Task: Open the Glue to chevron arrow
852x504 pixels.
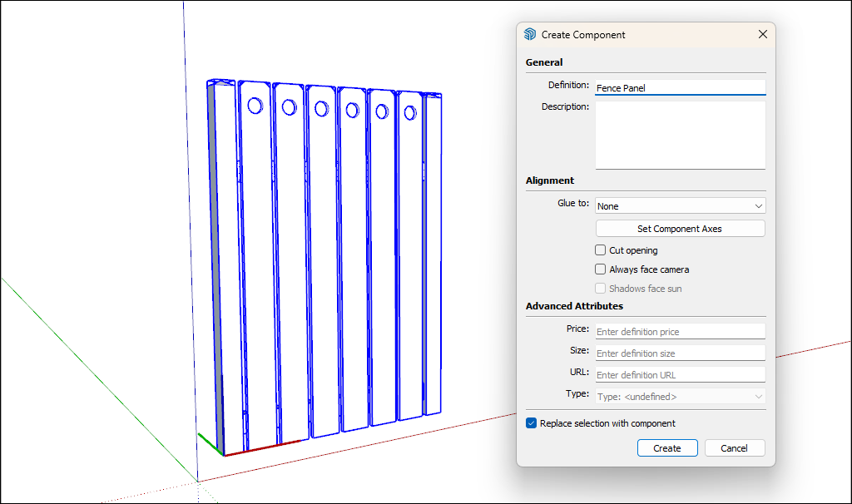Action: pos(758,205)
